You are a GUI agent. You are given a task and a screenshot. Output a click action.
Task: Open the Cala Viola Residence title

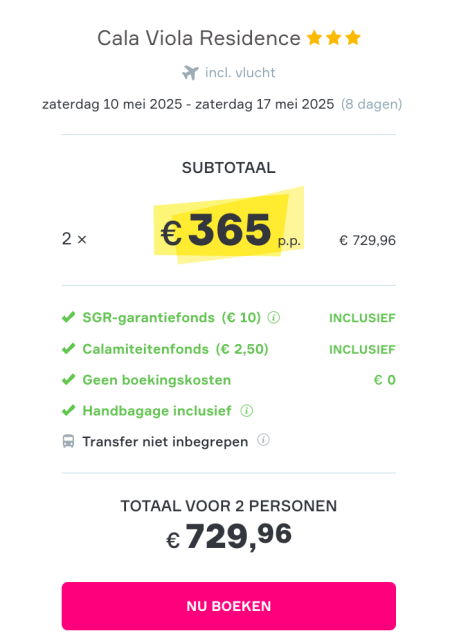[199, 38]
